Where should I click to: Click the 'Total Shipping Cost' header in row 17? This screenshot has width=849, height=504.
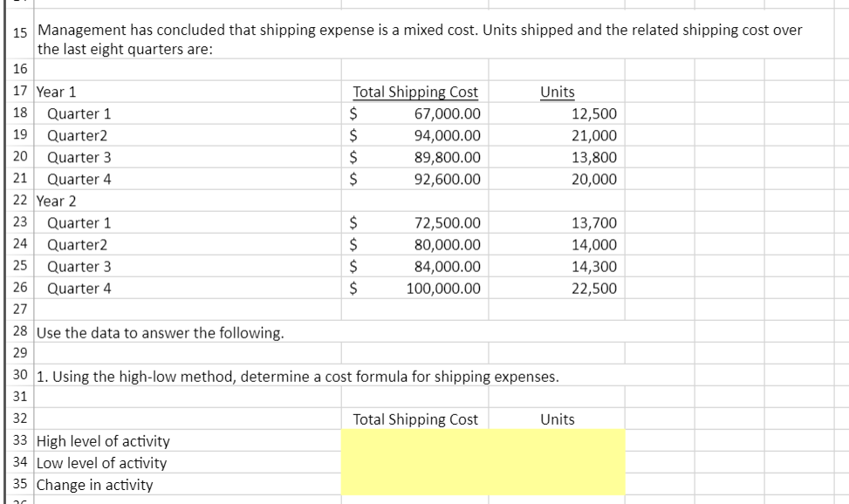[x=414, y=92]
